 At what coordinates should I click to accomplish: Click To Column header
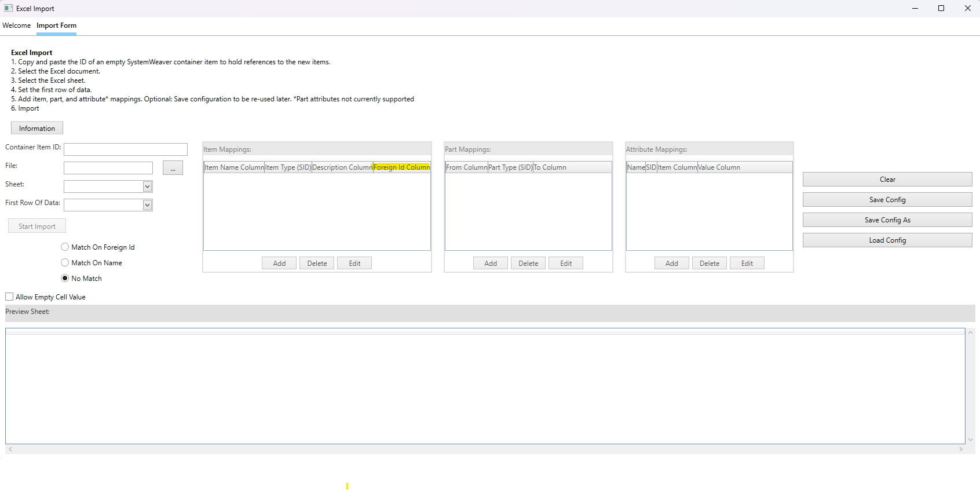(550, 167)
